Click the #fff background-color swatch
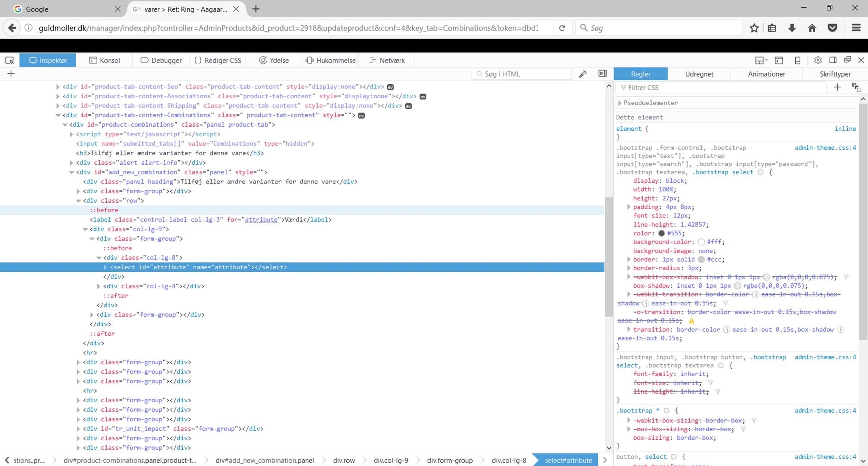The image size is (868, 466). [x=701, y=242]
